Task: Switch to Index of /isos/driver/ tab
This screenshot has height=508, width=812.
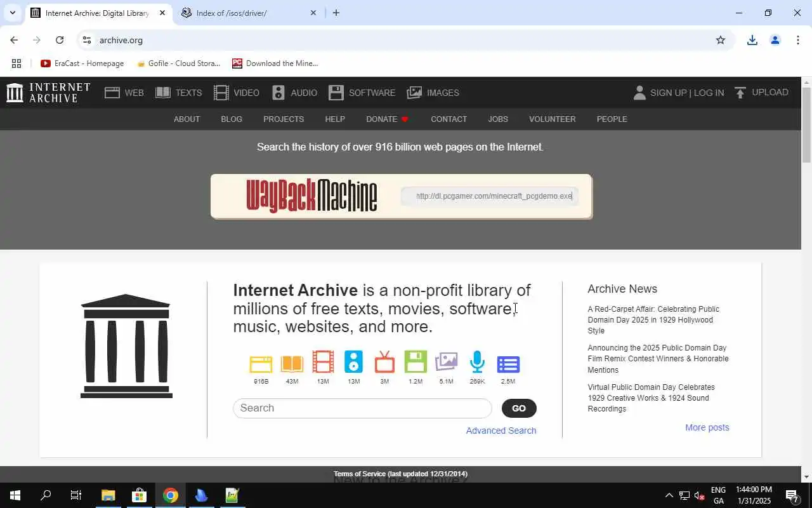Action: click(x=249, y=13)
